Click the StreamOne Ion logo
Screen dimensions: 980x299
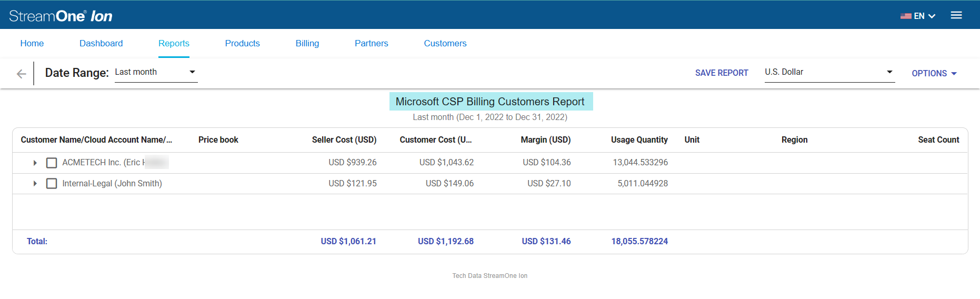pyautogui.click(x=61, y=16)
